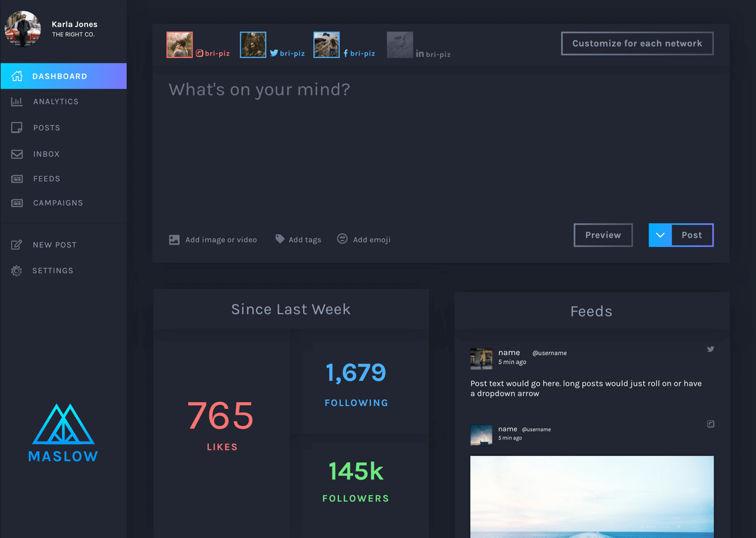756x538 pixels.
Task: Click the Feeds panel heading
Action: coord(591,312)
